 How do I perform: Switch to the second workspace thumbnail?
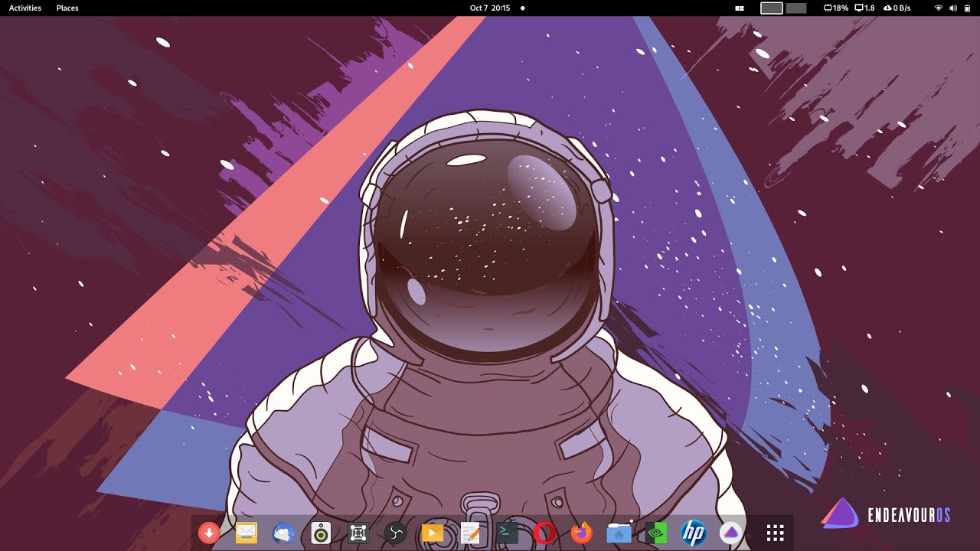tap(796, 8)
